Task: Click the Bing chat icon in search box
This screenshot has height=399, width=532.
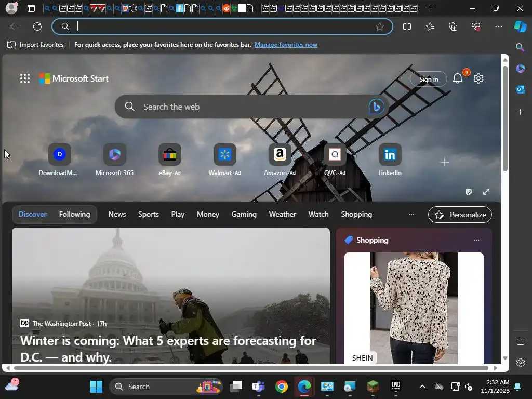Action: 376,107
